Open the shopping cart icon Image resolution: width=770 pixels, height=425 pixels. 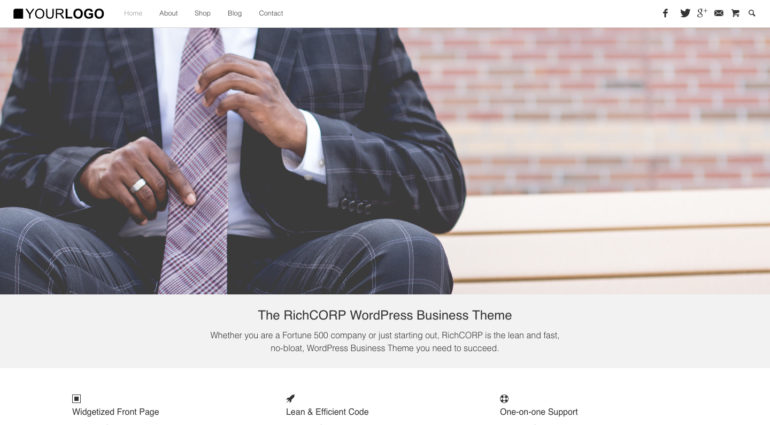click(735, 13)
